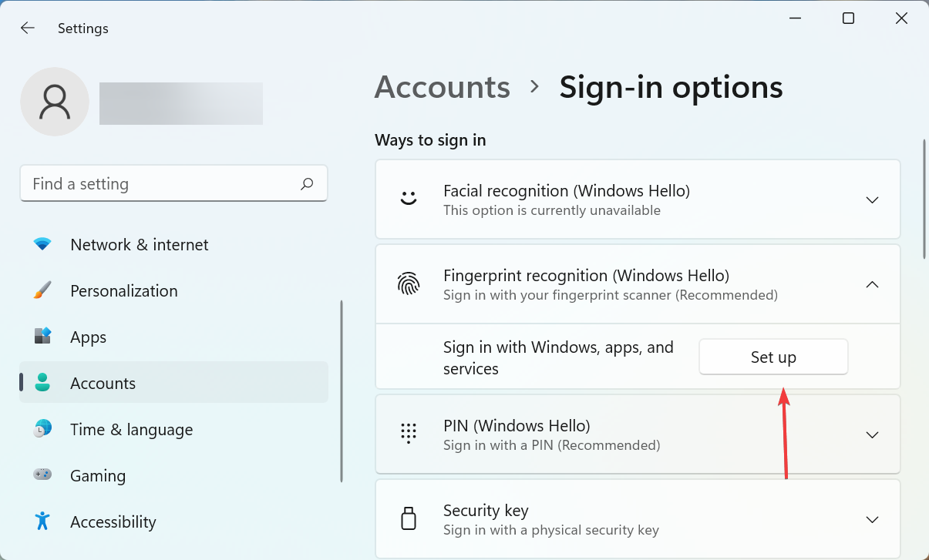Select Accounts in the breadcrumb

click(x=442, y=87)
